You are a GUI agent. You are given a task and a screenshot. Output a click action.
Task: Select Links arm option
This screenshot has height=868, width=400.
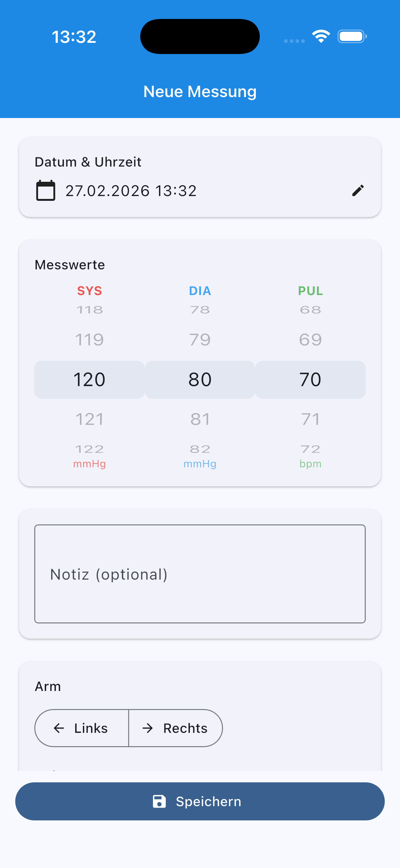(x=82, y=728)
